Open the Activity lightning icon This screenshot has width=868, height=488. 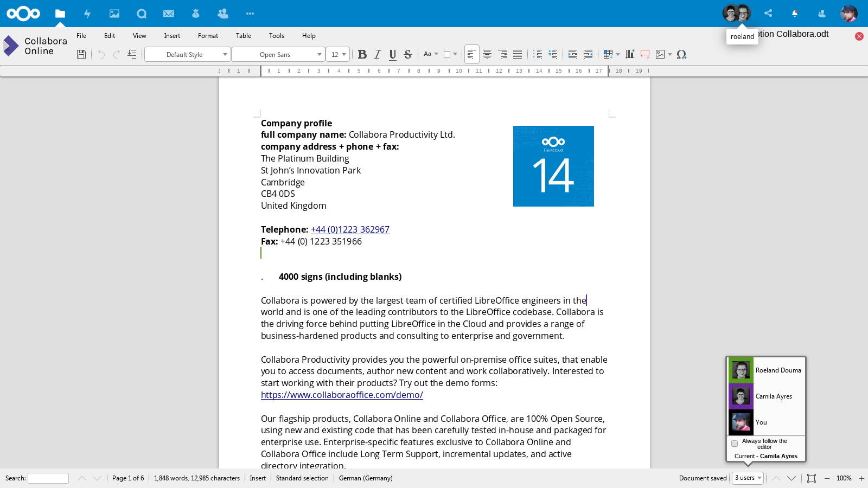[87, 14]
